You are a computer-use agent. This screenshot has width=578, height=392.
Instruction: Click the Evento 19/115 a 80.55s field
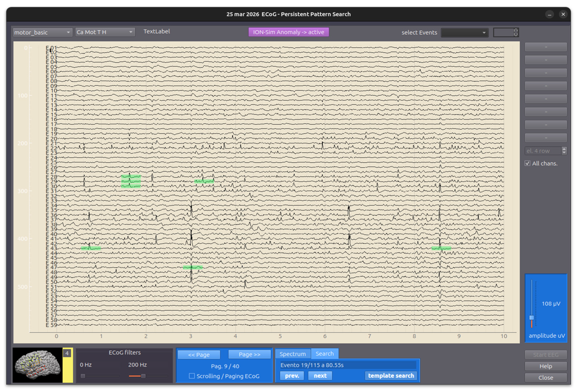348,365
